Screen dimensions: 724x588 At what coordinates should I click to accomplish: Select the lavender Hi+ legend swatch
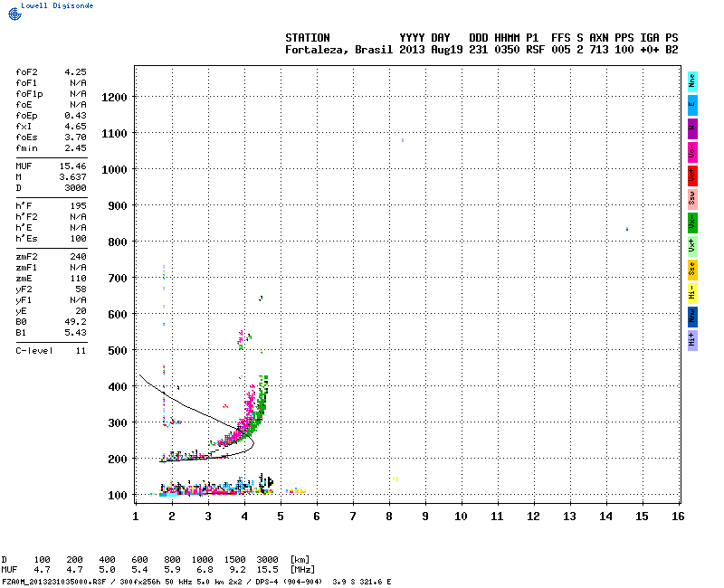coord(692,341)
